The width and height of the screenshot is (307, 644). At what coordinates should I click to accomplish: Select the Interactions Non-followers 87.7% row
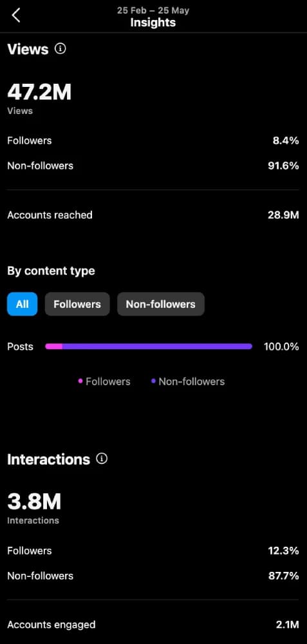point(153,575)
